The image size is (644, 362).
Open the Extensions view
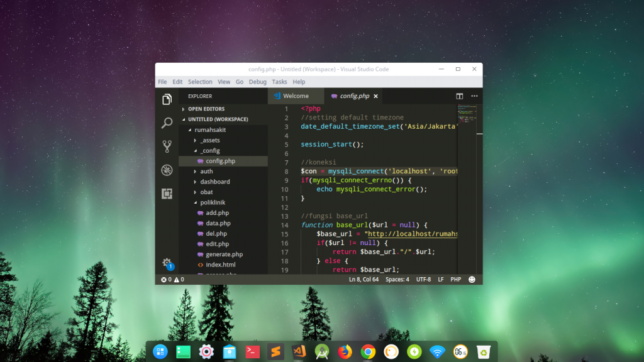point(167,194)
